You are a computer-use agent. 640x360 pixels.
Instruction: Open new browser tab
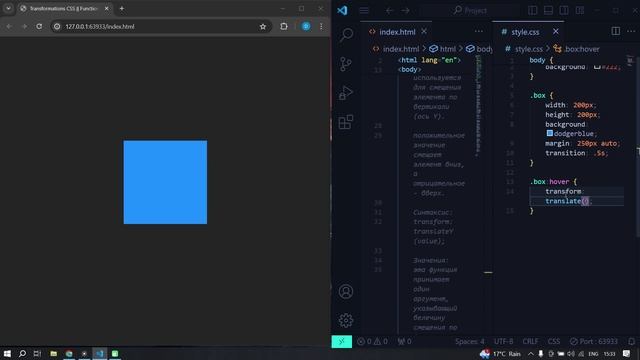(122, 9)
